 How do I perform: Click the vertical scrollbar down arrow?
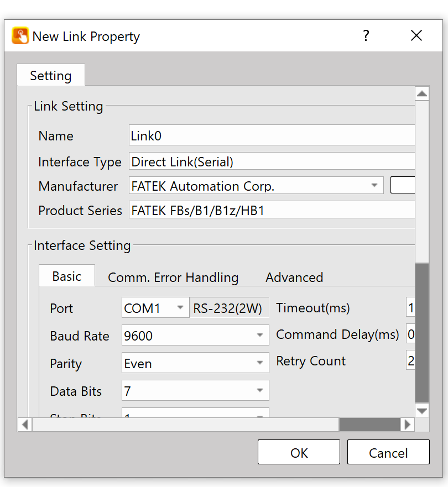tap(422, 410)
